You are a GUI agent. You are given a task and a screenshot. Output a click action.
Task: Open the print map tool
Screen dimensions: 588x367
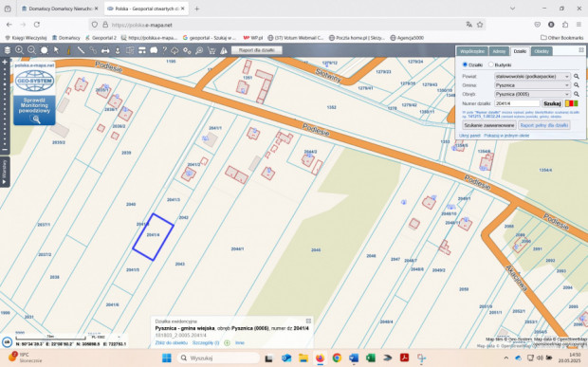click(x=105, y=50)
